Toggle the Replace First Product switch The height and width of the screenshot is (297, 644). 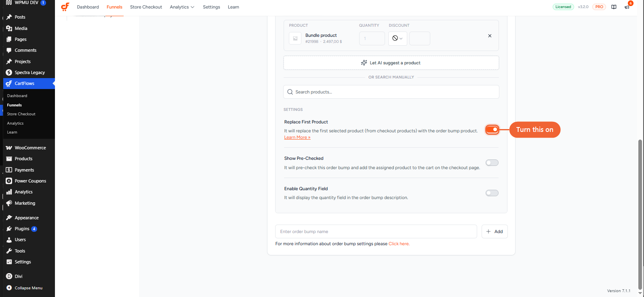[x=492, y=129]
